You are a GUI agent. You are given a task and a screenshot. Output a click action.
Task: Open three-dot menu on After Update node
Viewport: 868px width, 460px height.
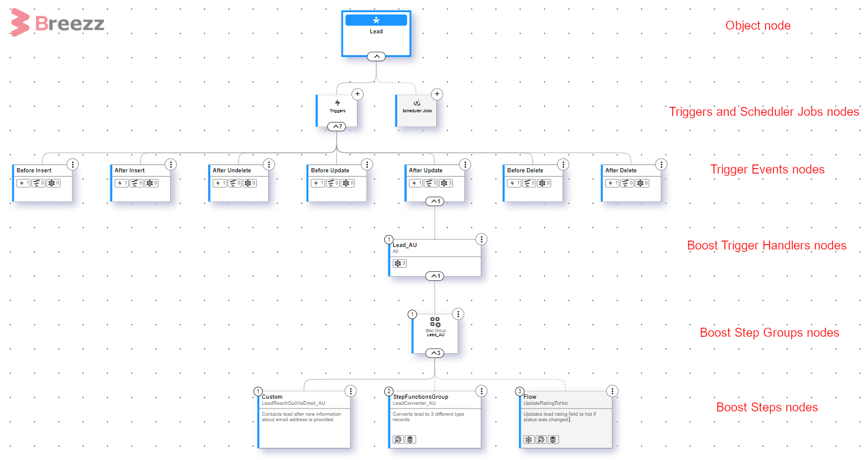[x=465, y=164]
